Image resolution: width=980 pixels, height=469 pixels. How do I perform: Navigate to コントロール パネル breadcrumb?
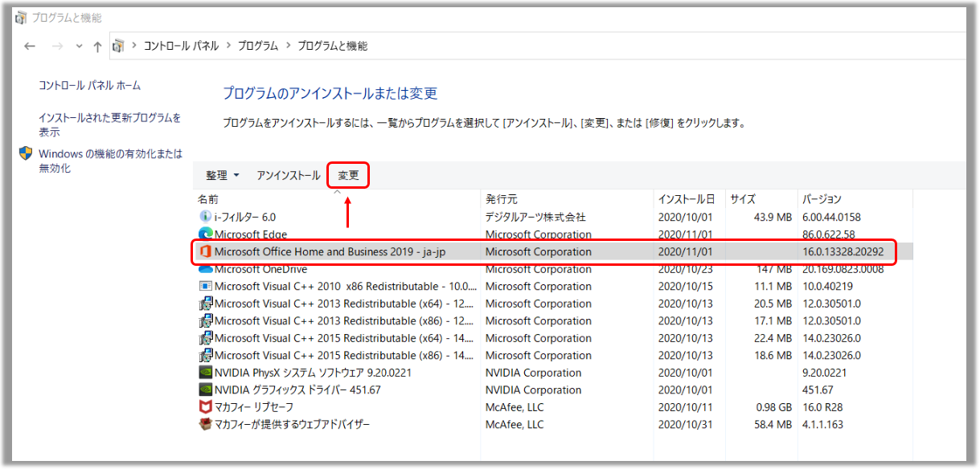181,47
